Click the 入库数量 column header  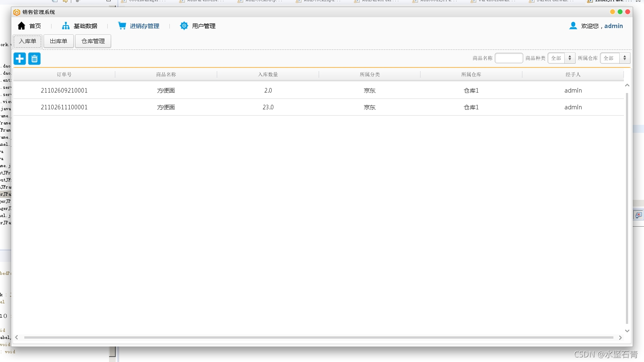pos(268,75)
